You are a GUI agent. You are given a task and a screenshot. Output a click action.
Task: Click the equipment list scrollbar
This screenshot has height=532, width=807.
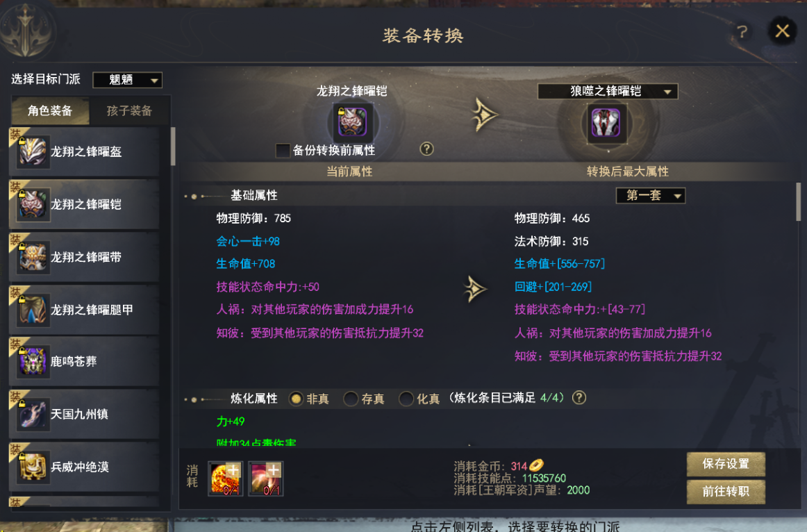click(173, 147)
